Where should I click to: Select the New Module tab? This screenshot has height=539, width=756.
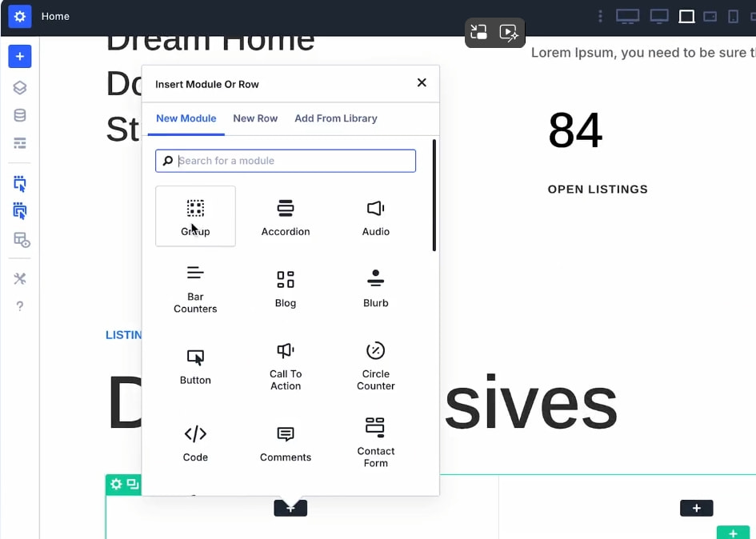186,118
